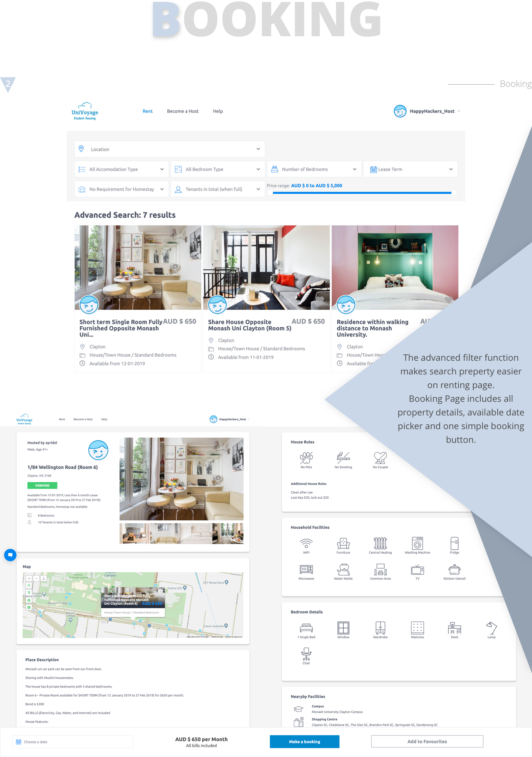Image resolution: width=532 pixels, height=757 pixels.
Task: Click the Microwave facility icon
Action: (x=306, y=570)
